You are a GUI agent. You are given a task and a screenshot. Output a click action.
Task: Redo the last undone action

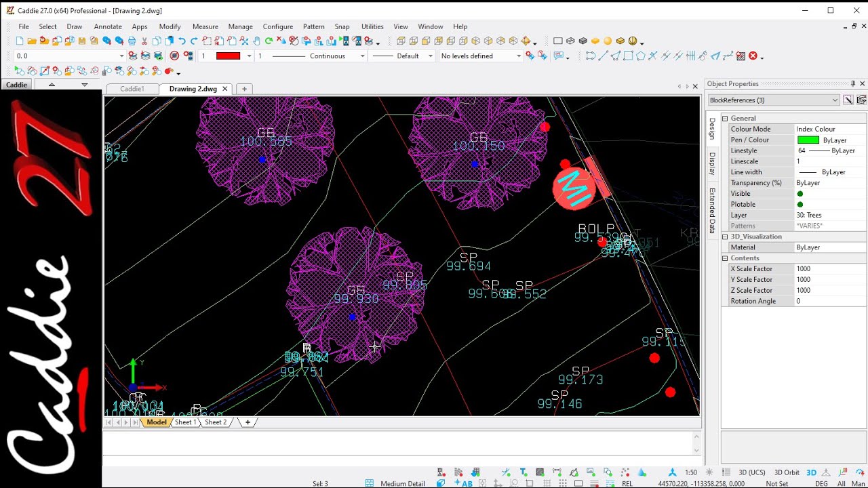pos(194,41)
